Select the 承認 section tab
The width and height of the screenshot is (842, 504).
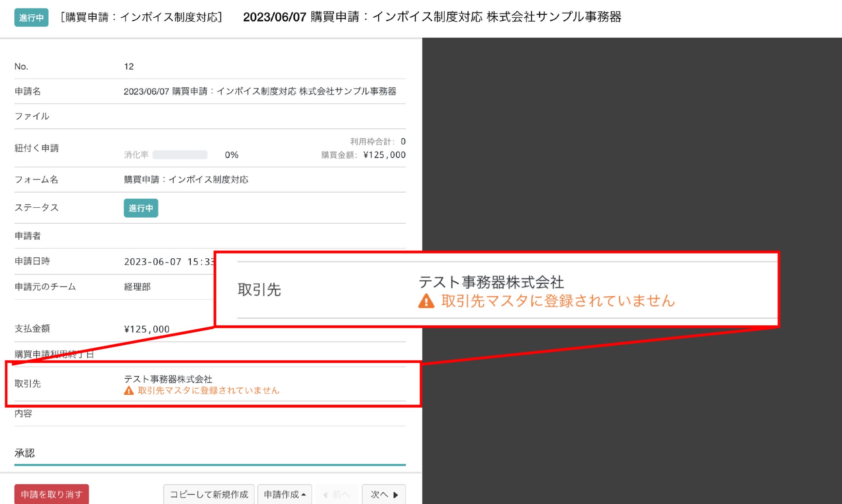25,453
